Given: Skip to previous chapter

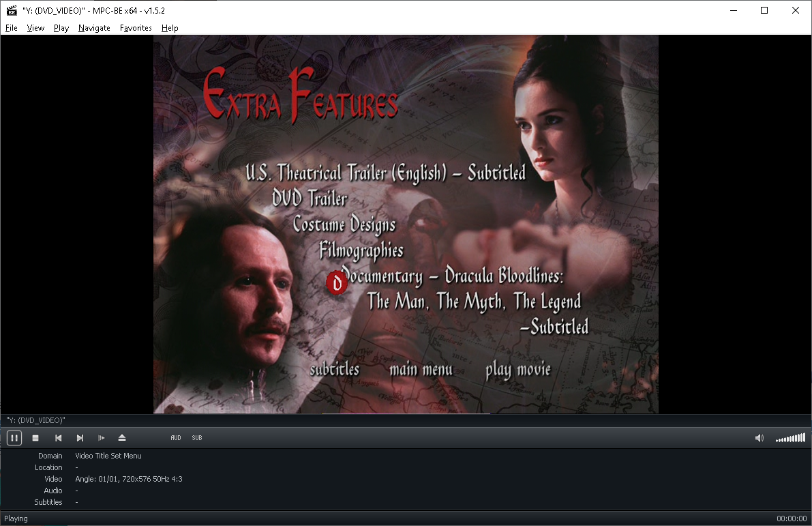Looking at the screenshot, I should click(58, 438).
